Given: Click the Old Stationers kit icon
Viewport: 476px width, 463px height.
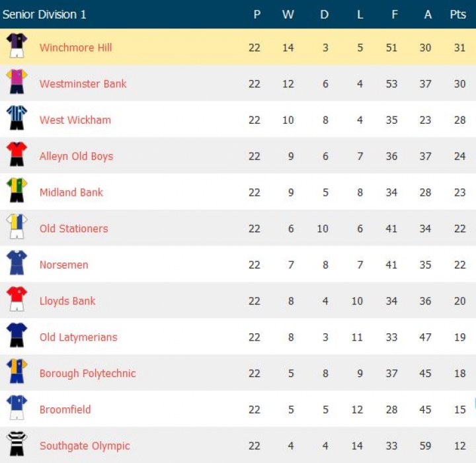Looking at the screenshot, I should tap(17, 228).
